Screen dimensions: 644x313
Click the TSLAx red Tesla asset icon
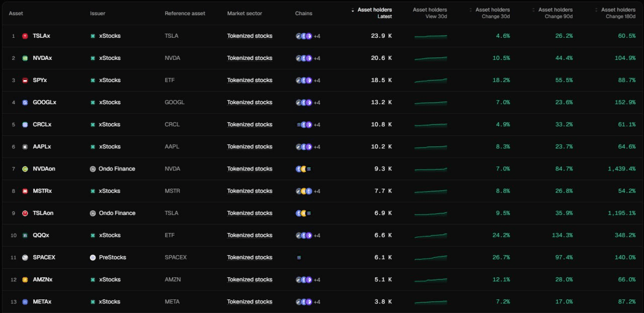point(25,36)
